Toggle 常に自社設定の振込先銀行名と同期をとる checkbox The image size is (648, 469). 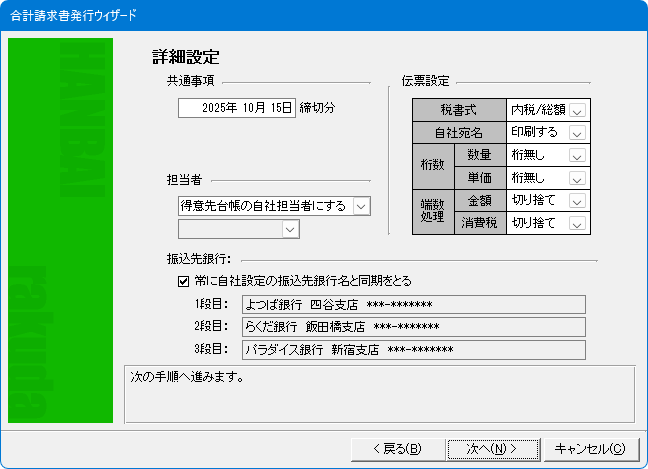point(183,281)
